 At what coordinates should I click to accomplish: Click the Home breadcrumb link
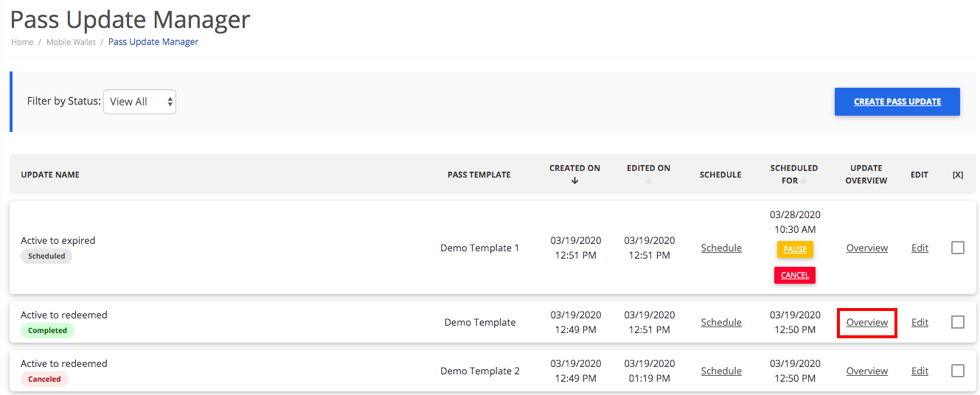[22, 42]
